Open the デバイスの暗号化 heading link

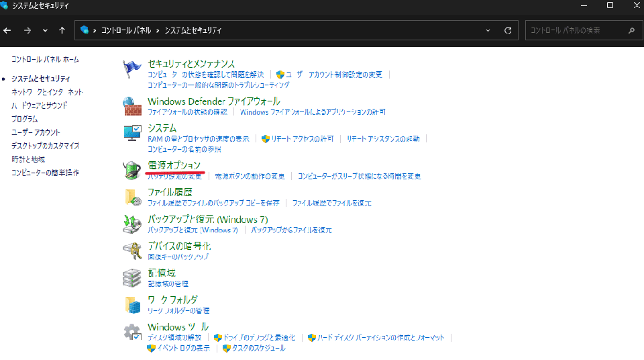179,246
